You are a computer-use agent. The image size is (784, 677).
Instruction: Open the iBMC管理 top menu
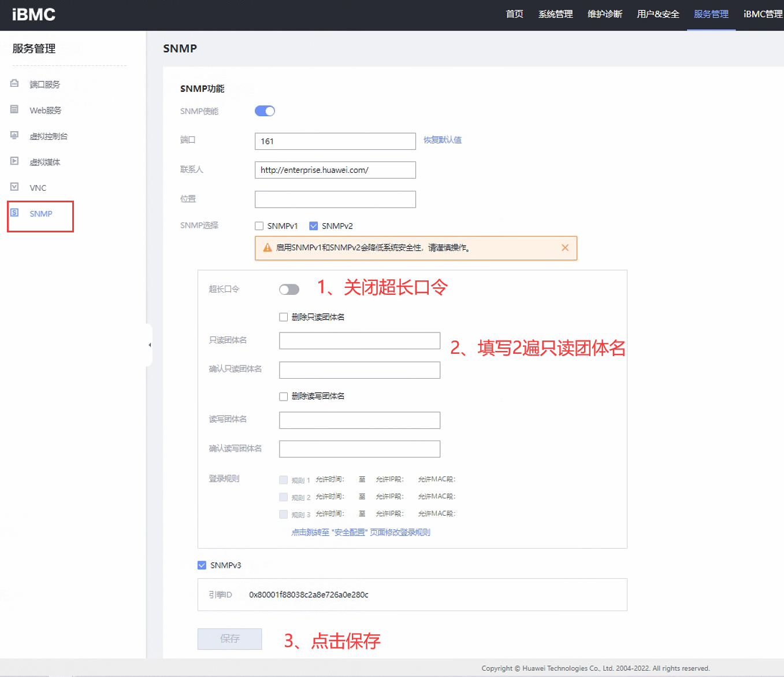pos(763,14)
